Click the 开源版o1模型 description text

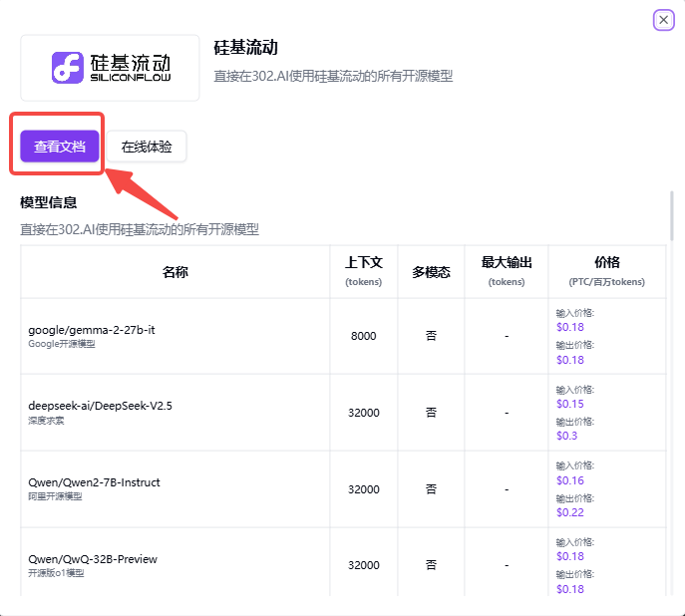[x=56, y=573]
